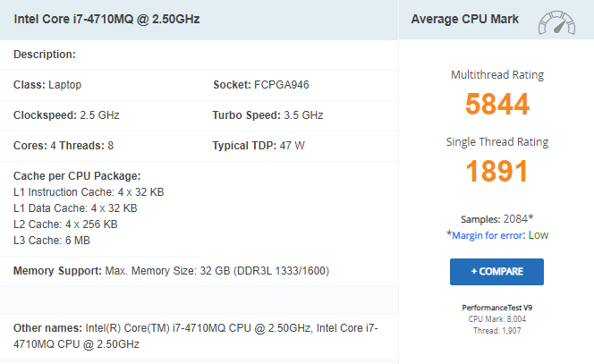Click the Memory Support specification row
This screenshot has width=594, height=364.
(171, 270)
